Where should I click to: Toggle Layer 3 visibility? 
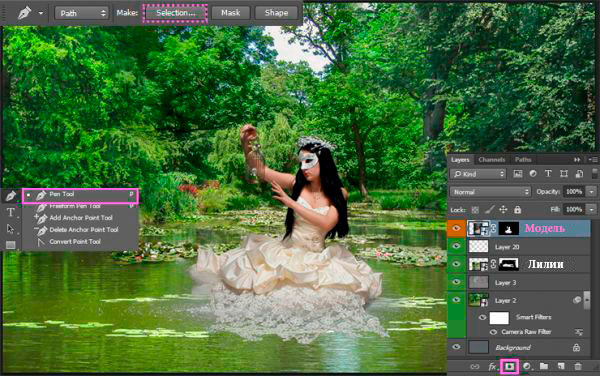[x=456, y=282]
